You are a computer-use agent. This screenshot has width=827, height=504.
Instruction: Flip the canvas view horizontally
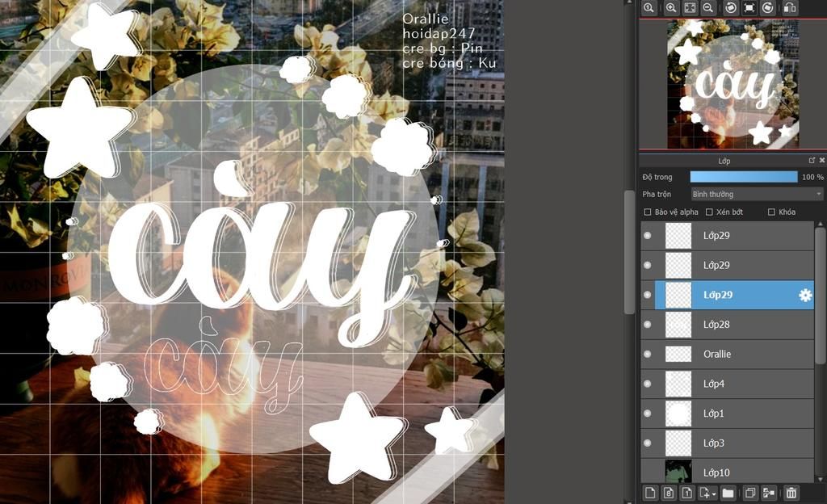(790, 8)
